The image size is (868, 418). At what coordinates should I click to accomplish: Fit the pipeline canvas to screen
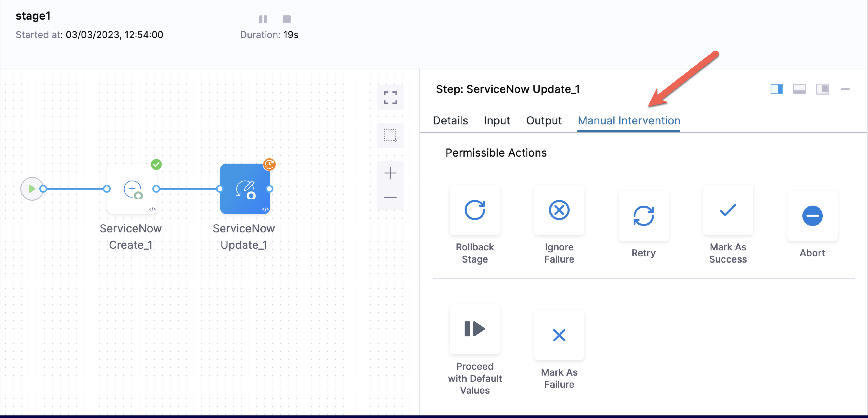[x=390, y=98]
